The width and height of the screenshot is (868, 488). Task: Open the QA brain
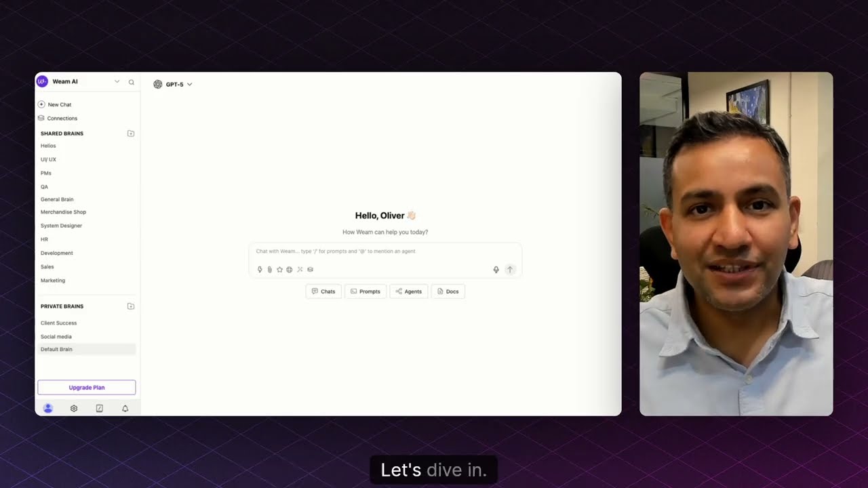(44, 186)
